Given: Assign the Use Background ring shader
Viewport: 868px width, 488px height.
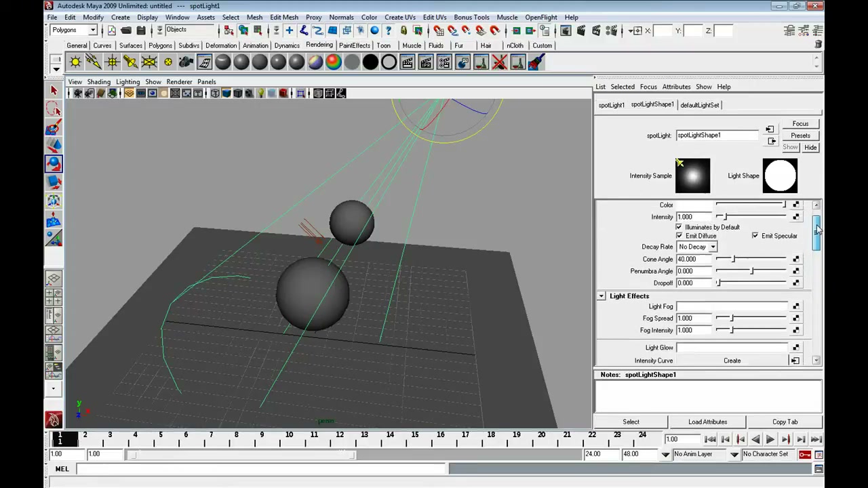Looking at the screenshot, I should (x=389, y=62).
